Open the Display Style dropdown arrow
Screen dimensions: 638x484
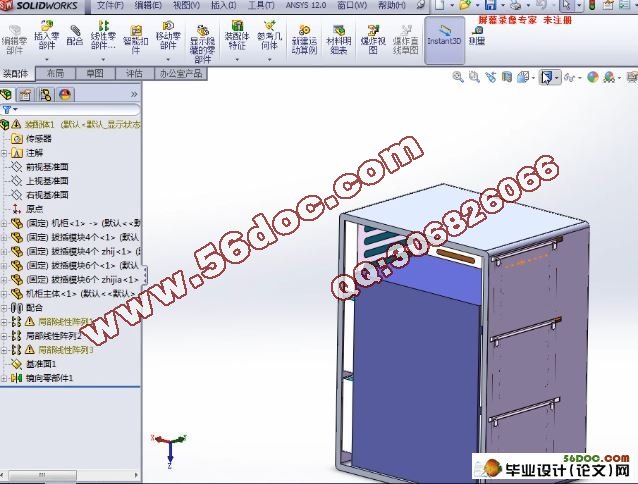point(557,77)
